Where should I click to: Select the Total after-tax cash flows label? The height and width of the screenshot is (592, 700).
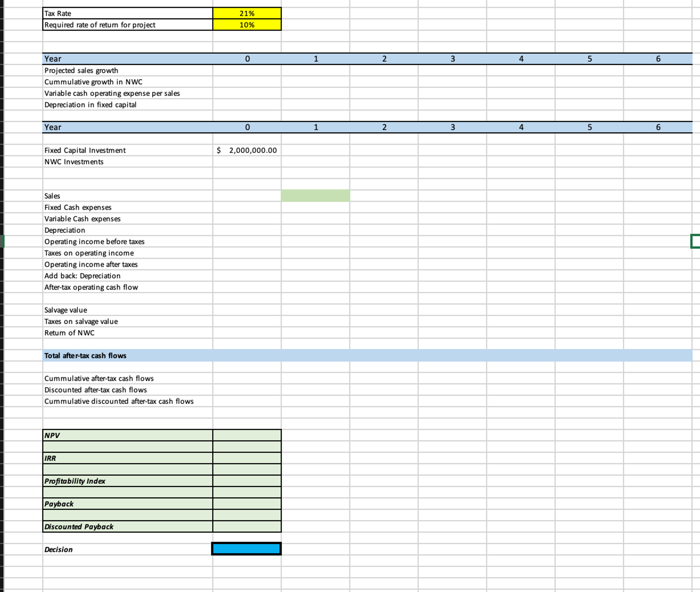[x=85, y=355]
